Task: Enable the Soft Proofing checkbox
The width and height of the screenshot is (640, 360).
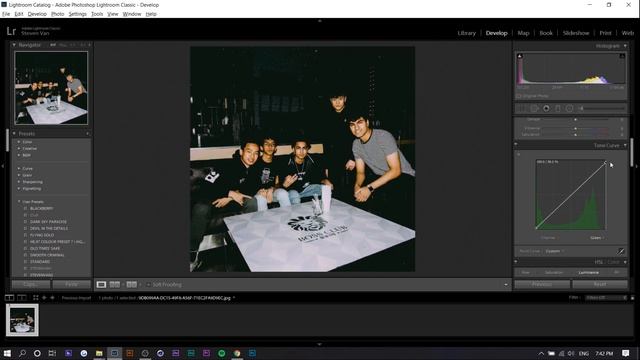Action: (148, 284)
